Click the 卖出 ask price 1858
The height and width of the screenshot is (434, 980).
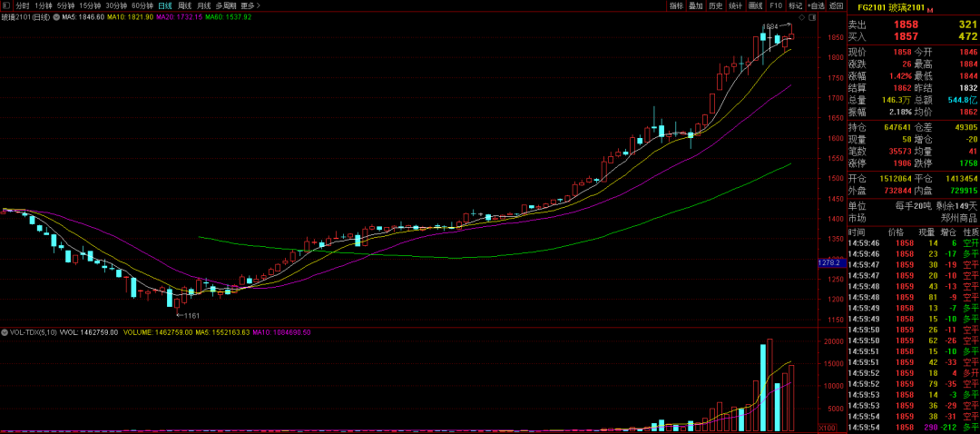tap(906, 25)
